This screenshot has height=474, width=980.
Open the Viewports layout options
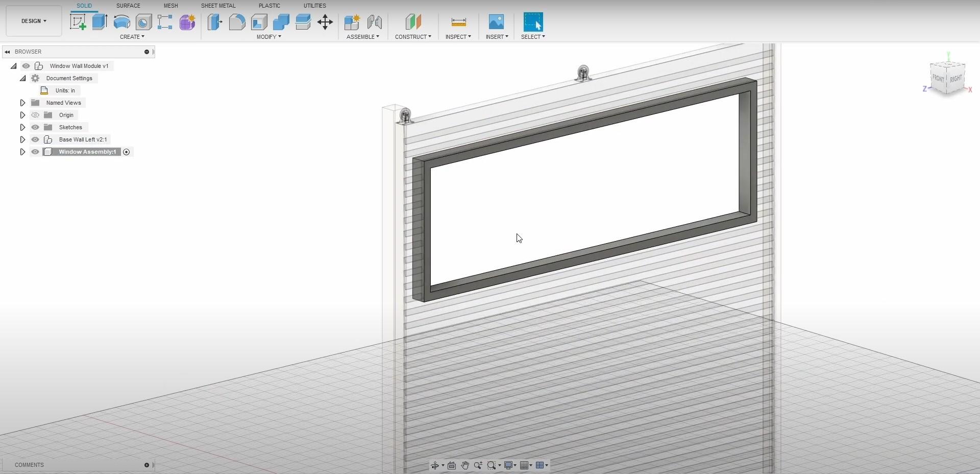click(542, 465)
